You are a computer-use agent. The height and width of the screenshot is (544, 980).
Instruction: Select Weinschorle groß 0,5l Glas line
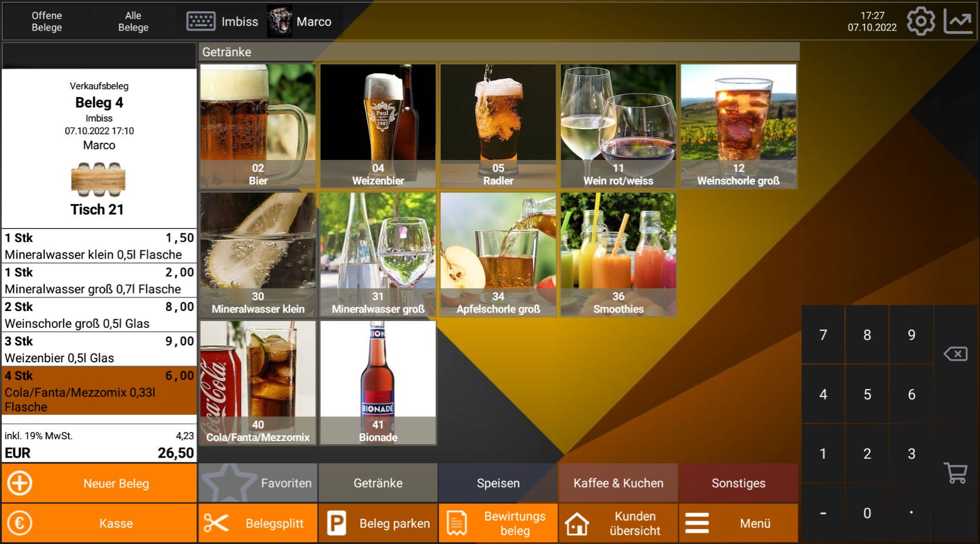pos(99,314)
